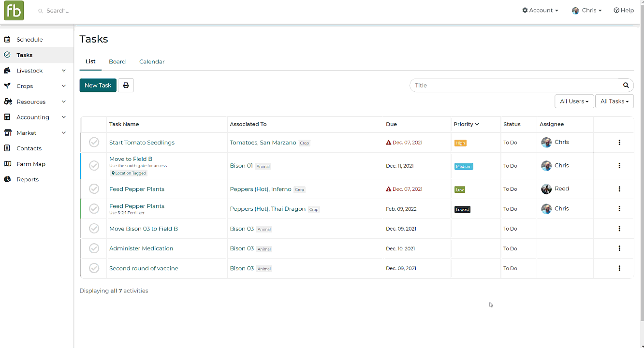Switch to the Calendar tab
644x348 pixels.
(152, 62)
